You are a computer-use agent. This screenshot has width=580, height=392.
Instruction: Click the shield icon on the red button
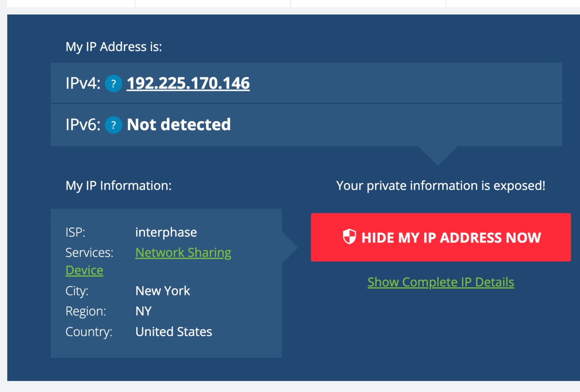click(349, 237)
